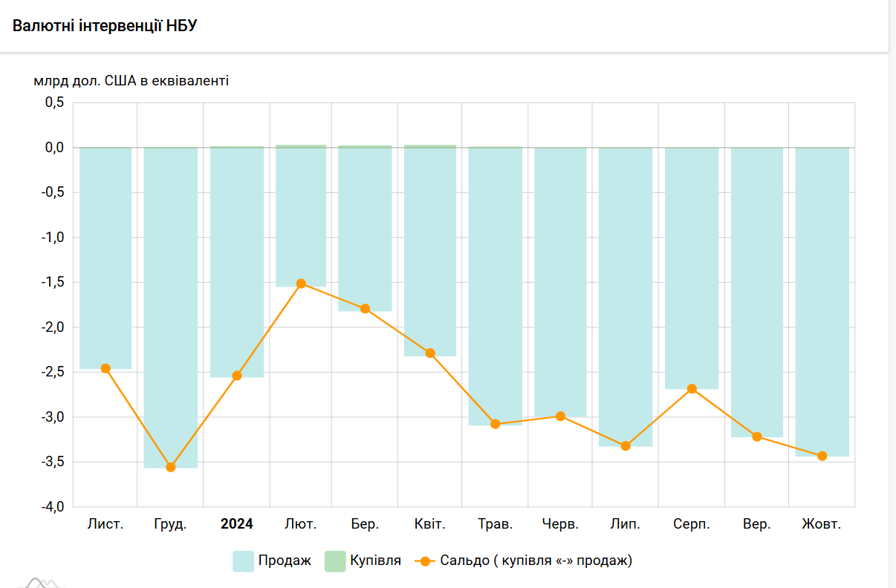Screen dimensions: 896x588
Task: Click the Лип. blue sales bar
Action: [626, 297]
